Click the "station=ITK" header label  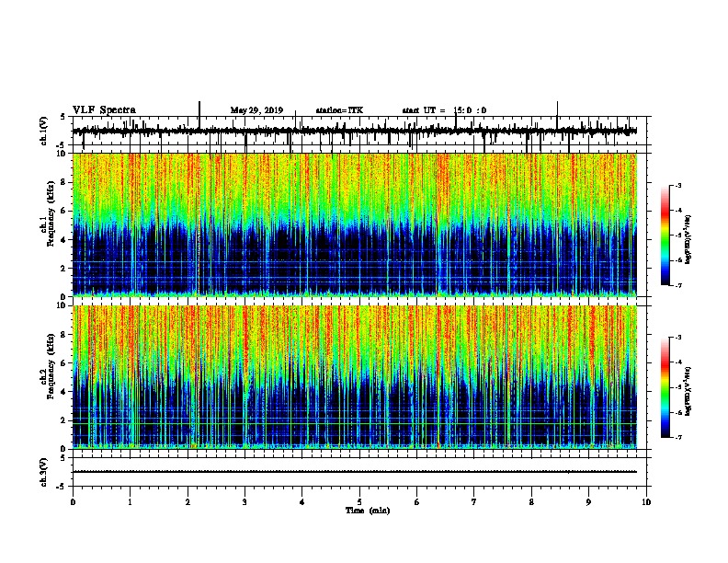339,110
